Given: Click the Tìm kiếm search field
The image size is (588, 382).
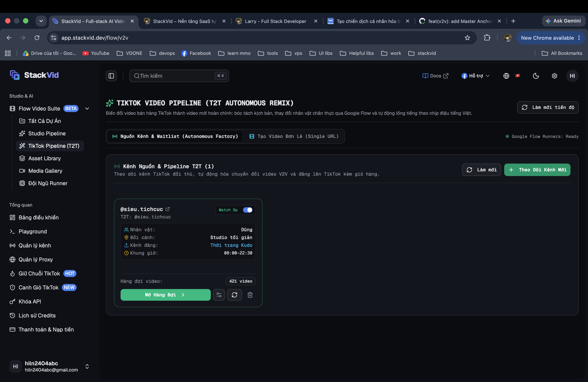Looking at the screenshot, I should pos(179,76).
